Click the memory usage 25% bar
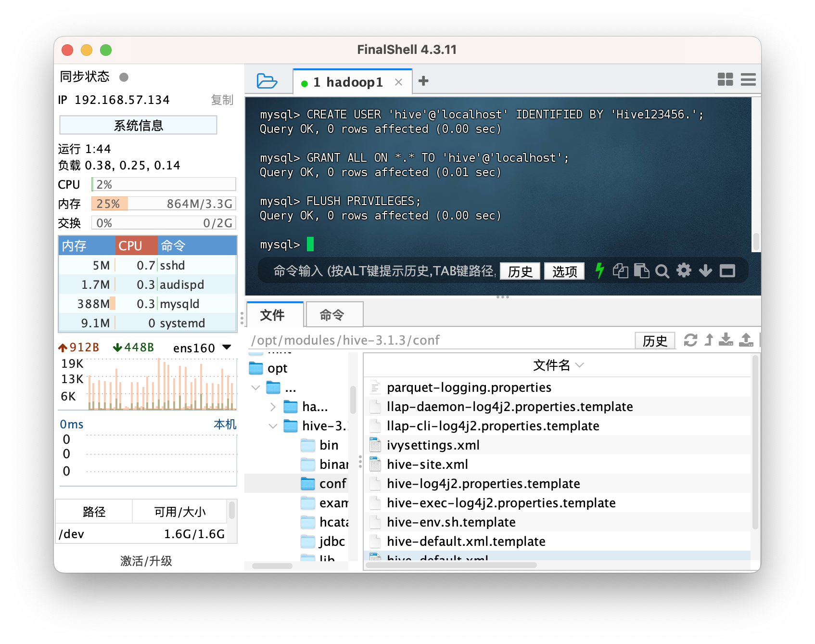The width and height of the screenshot is (815, 644). 164,204
